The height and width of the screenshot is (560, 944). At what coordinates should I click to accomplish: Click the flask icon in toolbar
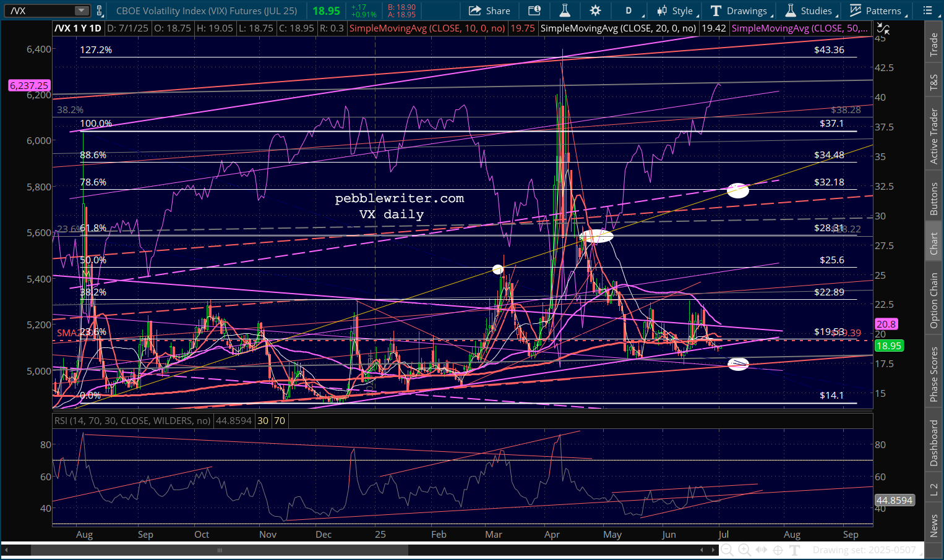(564, 11)
